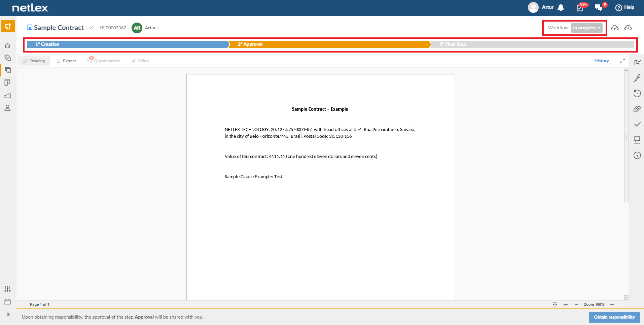Go to Home in left sidebar
The height and width of the screenshot is (325, 644).
[x=7, y=45]
